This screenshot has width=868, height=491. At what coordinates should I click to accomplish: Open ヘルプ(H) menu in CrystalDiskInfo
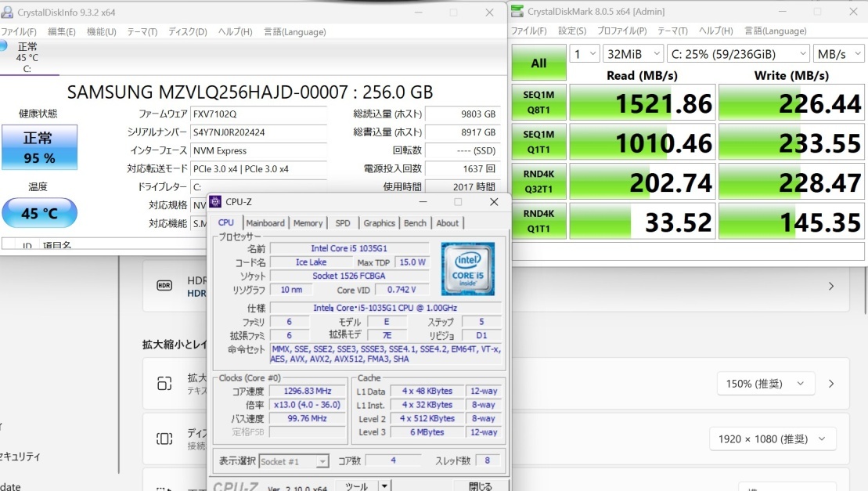coord(236,31)
